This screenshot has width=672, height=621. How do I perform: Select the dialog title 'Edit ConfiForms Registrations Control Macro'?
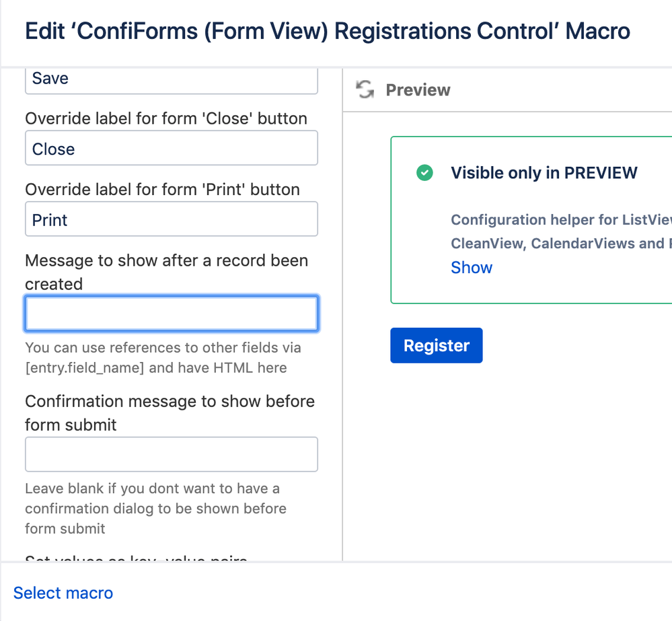(x=327, y=31)
